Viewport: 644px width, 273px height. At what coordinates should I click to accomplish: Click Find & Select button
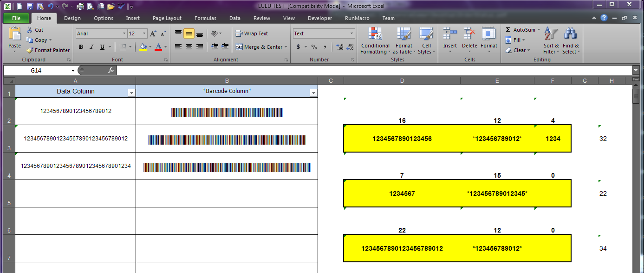(x=571, y=41)
